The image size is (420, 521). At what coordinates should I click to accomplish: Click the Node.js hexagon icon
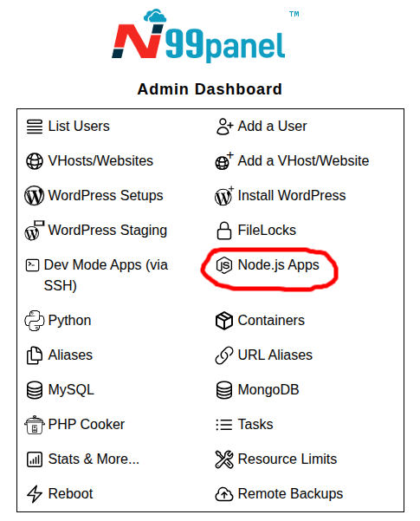tap(224, 265)
